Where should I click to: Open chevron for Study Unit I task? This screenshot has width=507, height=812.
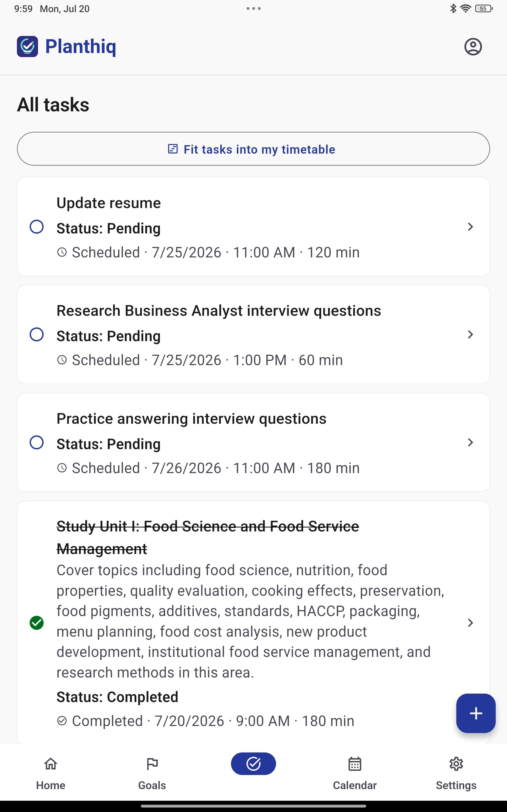click(x=470, y=623)
